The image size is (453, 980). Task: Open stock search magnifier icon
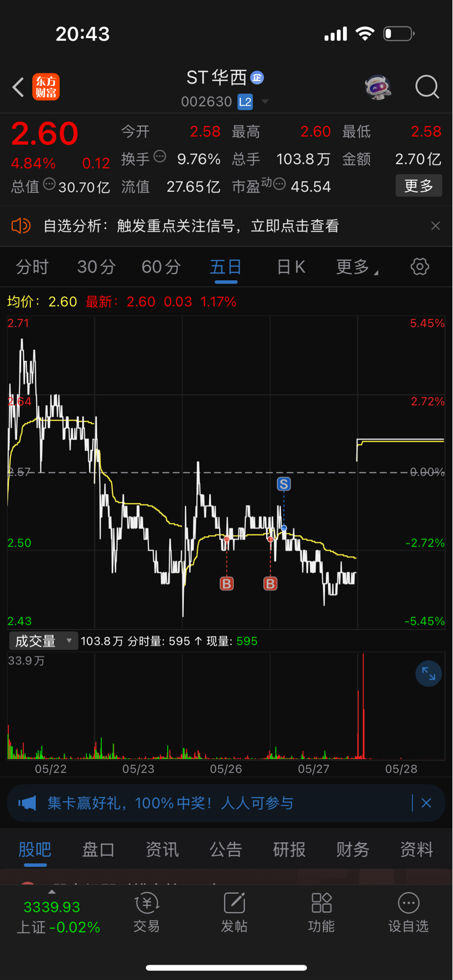[427, 87]
